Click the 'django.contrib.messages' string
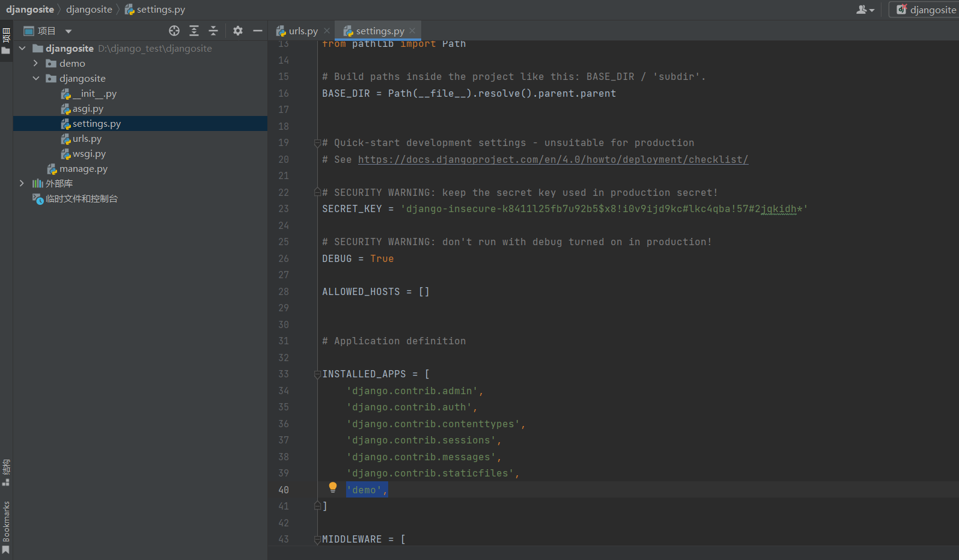The image size is (959, 560). pyautogui.click(x=421, y=457)
